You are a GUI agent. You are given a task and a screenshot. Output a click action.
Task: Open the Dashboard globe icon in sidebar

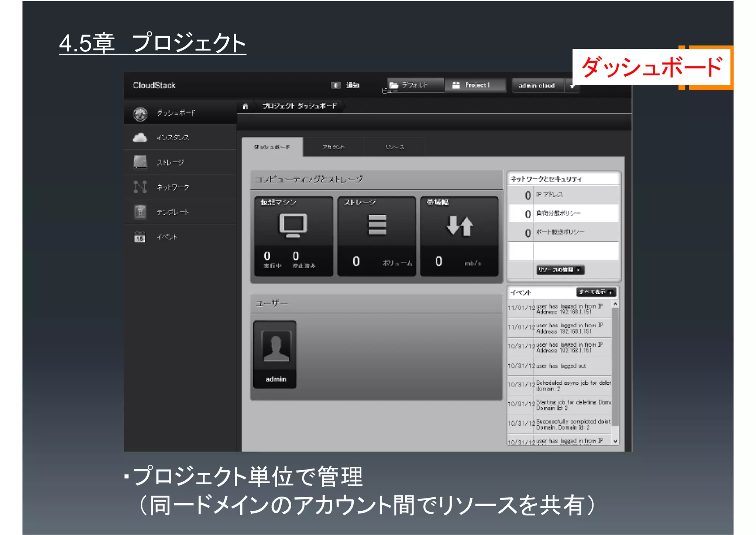[x=140, y=114]
